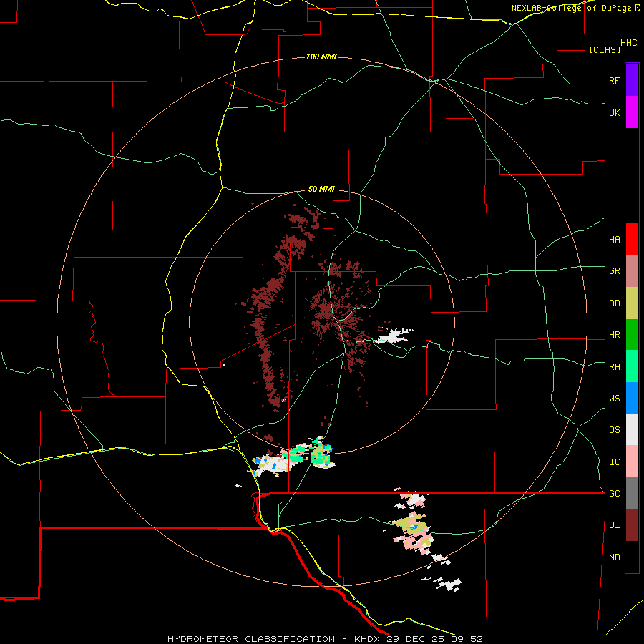
Task: Pick the yellow BD legend swatch
Action: coord(632,303)
